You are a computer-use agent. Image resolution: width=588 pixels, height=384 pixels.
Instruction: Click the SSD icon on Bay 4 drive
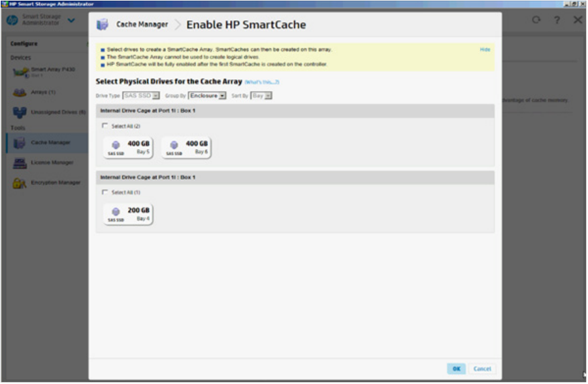pyautogui.click(x=116, y=212)
